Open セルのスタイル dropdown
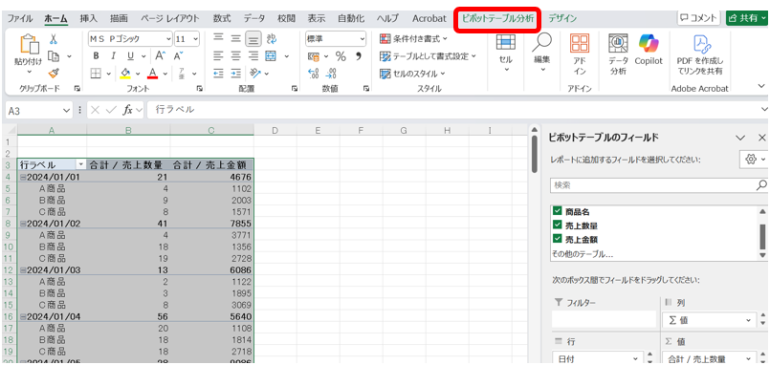 click(x=412, y=74)
